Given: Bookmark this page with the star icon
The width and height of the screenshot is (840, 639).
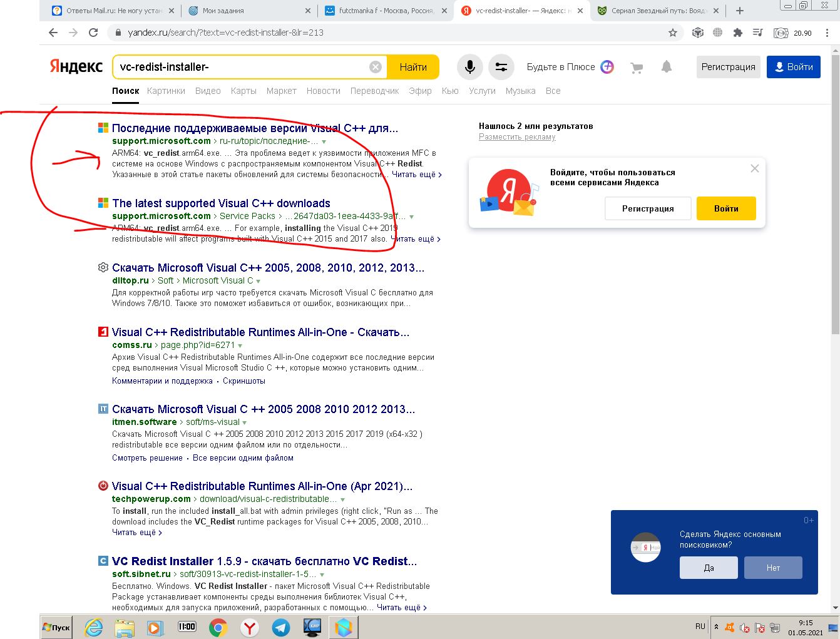Looking at the screenshot, I should (x=673, y=33).
